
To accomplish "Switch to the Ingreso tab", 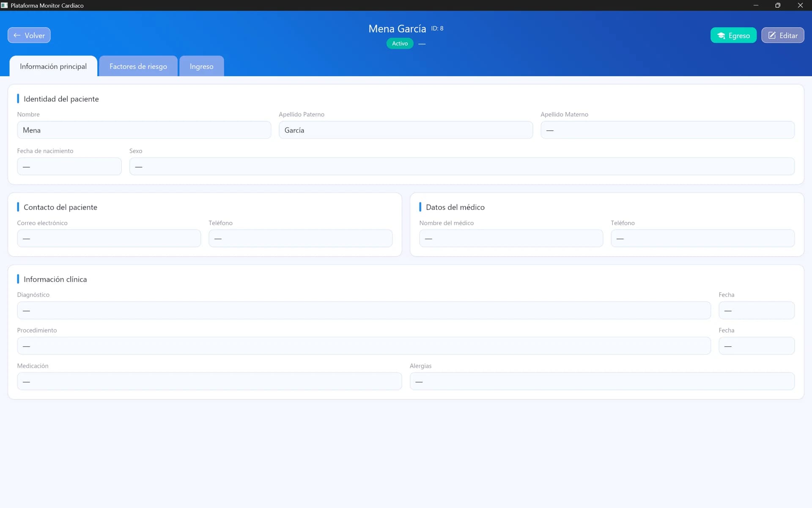I will pyautogui.click(x=202, y=66).
